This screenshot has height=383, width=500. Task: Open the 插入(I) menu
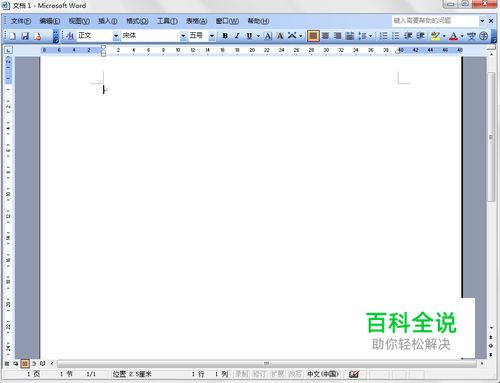point(107,21)
